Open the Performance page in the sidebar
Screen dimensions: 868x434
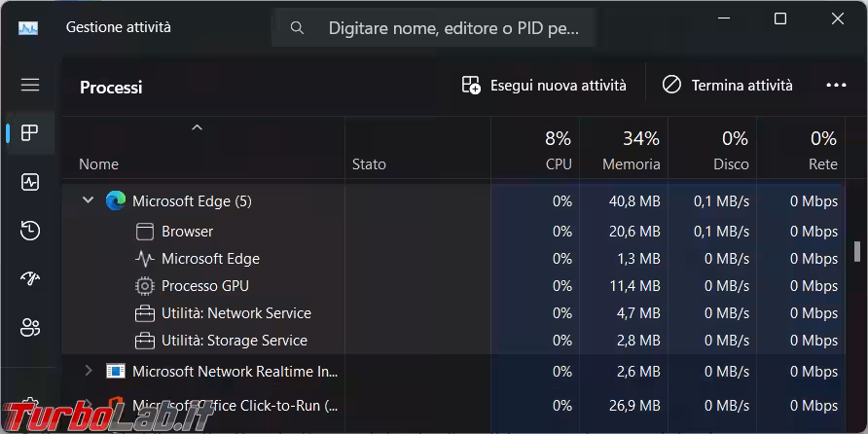pyautogui.click(x=30, y=182)
